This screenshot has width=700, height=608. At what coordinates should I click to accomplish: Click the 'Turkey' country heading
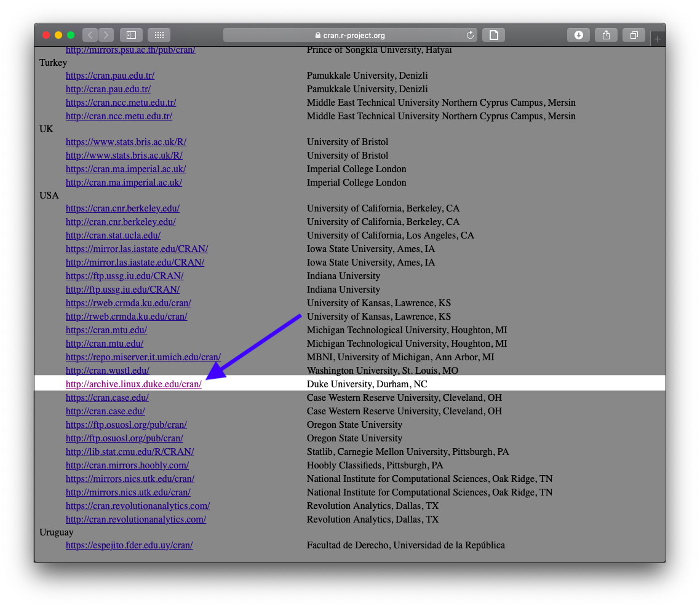point(53,63)
